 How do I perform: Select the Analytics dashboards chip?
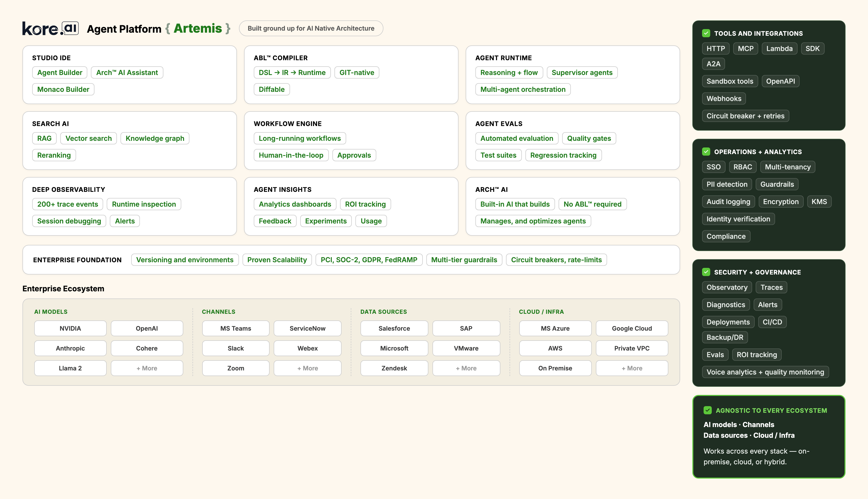pyautogui.click(x=295, y=204)
